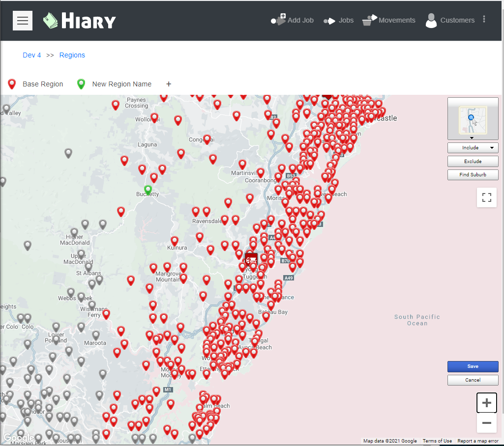Expand the small arrow below map tool

tap(472, 138)
